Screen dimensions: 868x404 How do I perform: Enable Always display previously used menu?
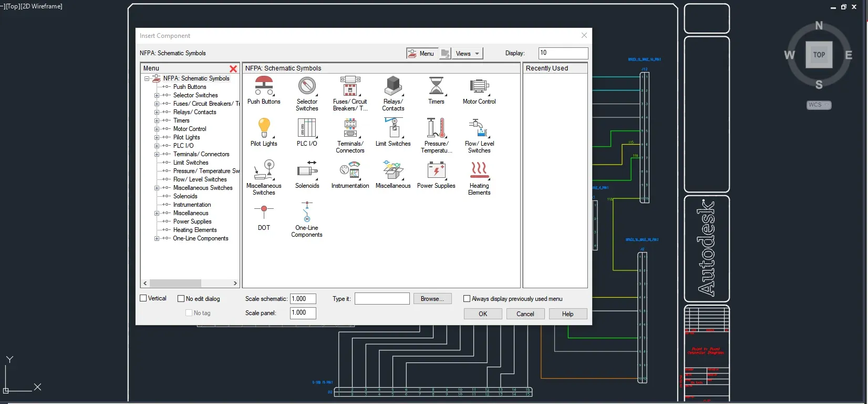[467, 299]
